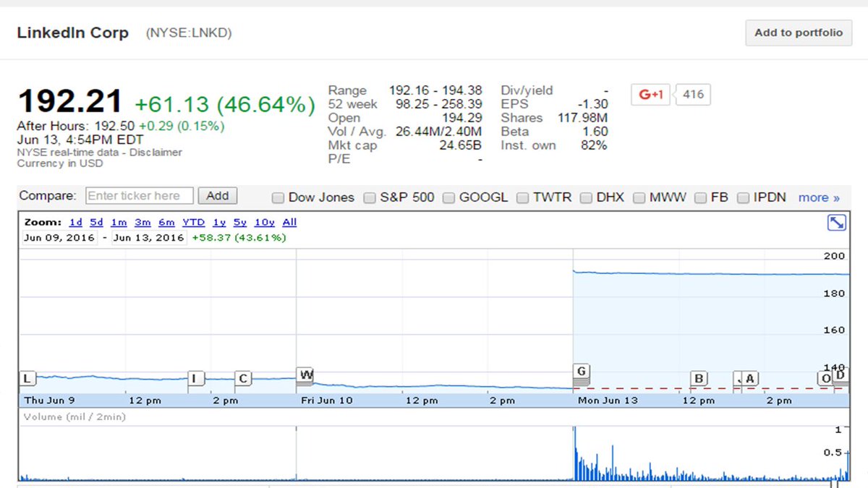Click the 192.21 stock price
Viewport: 868px width, 488px height.
(x=70, y=103)
